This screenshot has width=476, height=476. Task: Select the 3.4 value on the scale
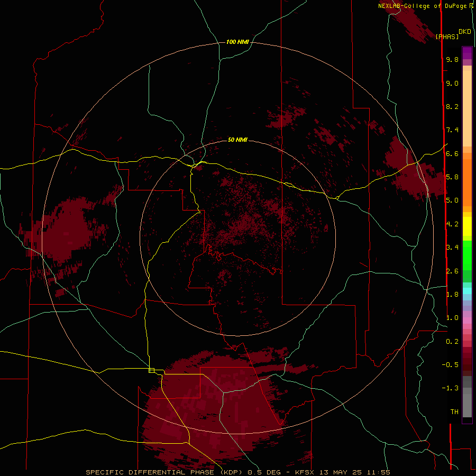[452, 248]
